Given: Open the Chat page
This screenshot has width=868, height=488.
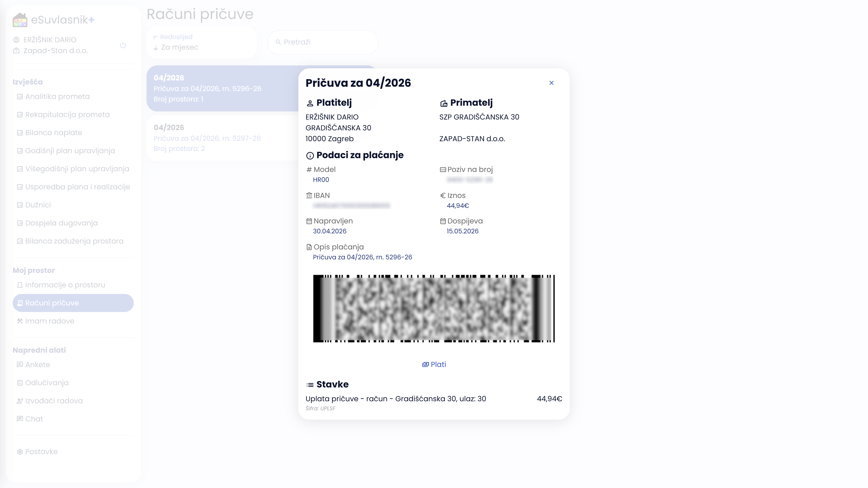Looking at the screenshot, I should click(73, 419).
